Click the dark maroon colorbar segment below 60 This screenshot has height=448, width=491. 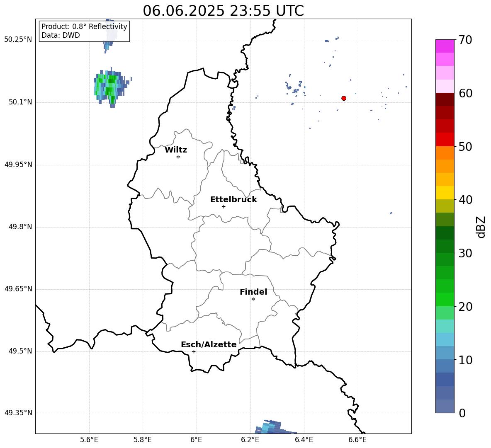pos(445,99)
